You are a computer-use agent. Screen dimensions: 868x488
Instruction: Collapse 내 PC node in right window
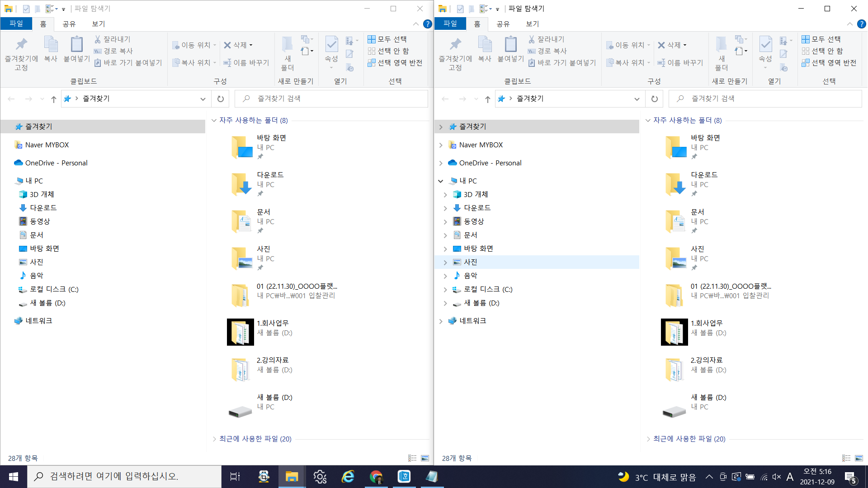[x=441, y=181]
